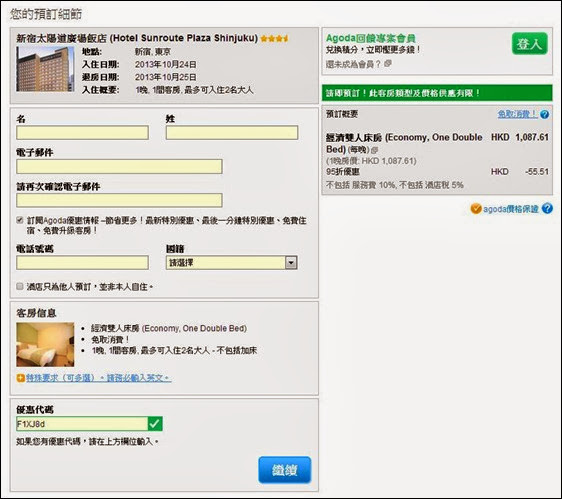Focus the 名 first name field
This screenshot has height=499, width=562.
tap(82, 133)
